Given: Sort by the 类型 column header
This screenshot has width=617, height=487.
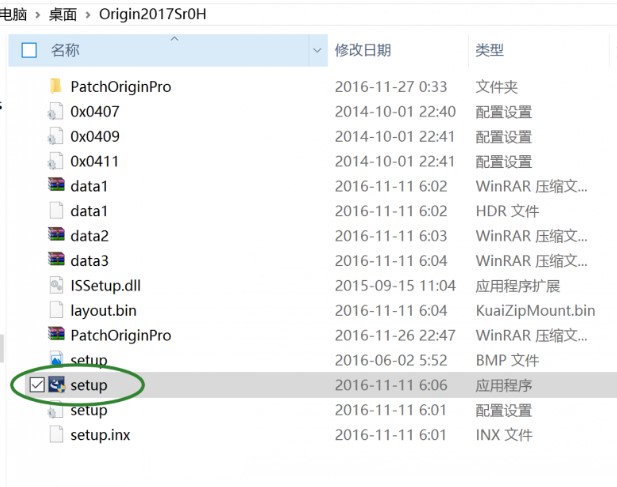Looking at the screenshot, I should click(490, 50).
